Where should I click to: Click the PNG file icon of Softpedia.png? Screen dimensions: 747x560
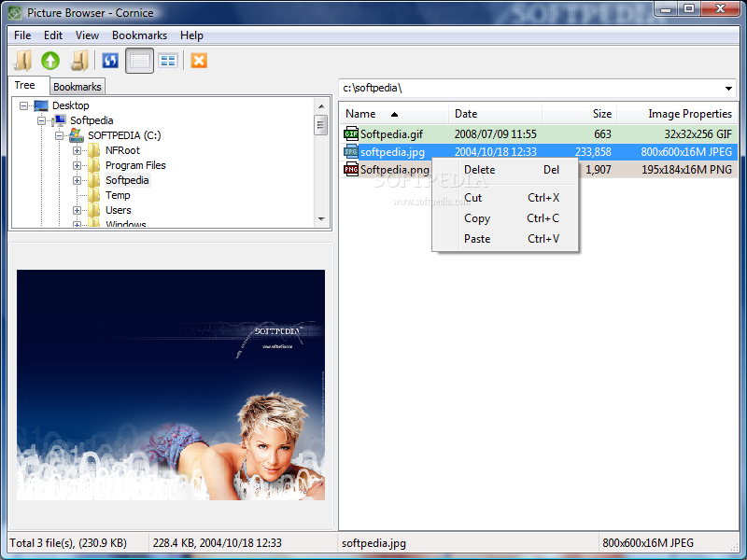[351, 170]
